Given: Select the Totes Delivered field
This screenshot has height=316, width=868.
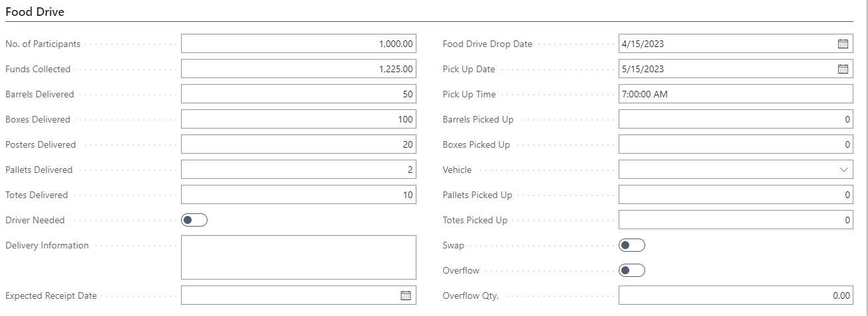Looking at the screenshot, I should coord(298,195).
